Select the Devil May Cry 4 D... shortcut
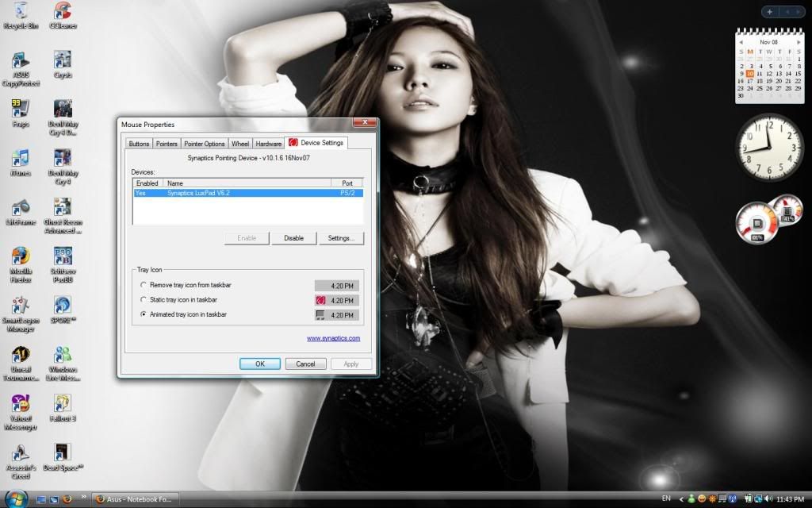The height and width of the screenshot is (508, 812). click(x=63, y=117)
